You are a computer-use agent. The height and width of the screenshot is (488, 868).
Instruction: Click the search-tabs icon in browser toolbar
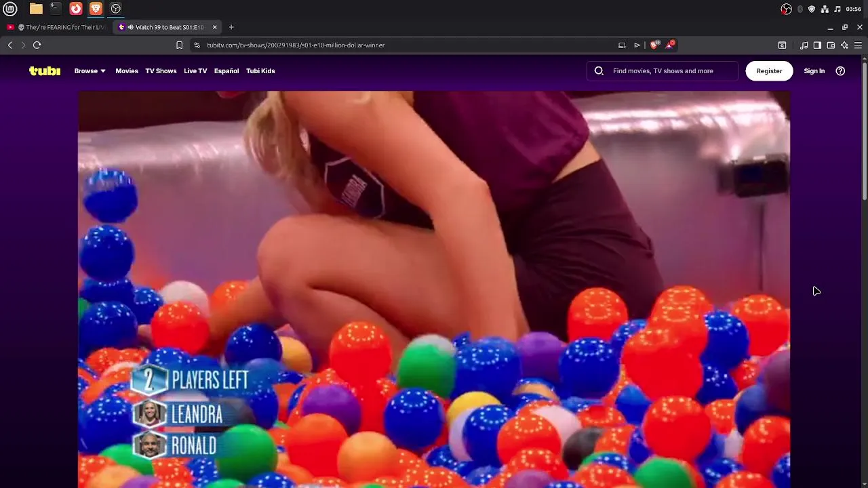(x=782, y=45)
